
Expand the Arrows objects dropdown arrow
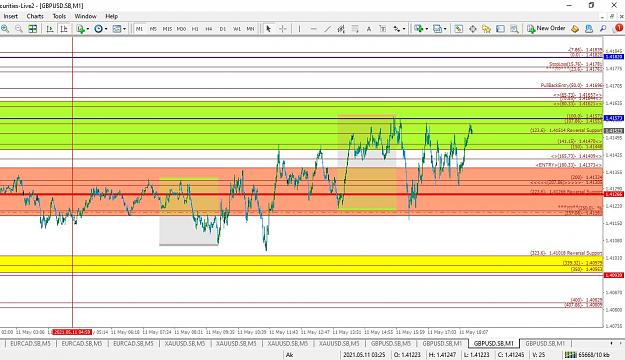[x=404, y=29]
